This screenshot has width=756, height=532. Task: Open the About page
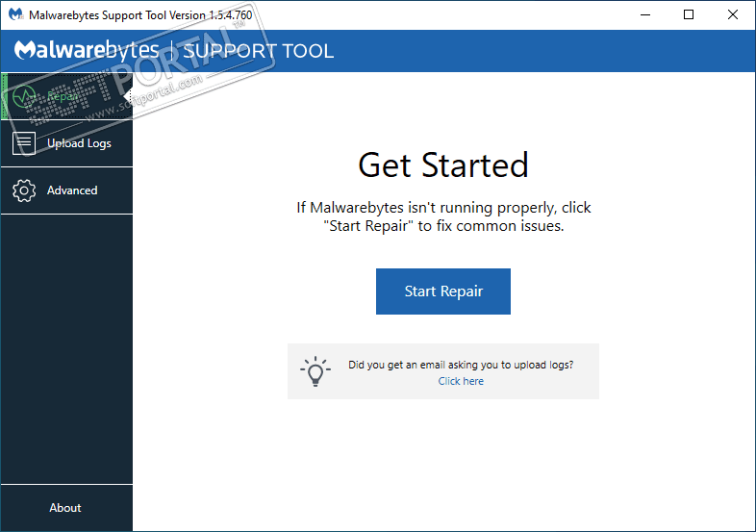[x=65, y=508]
